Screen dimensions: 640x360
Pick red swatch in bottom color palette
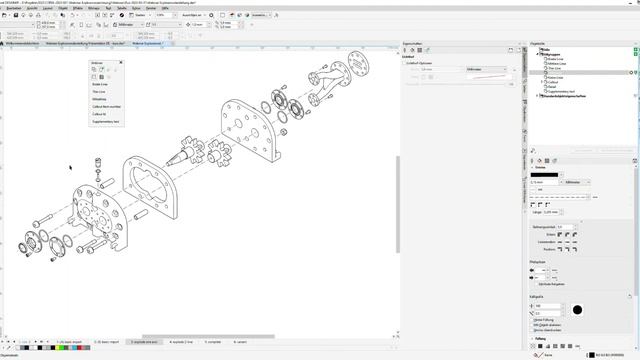80,348
